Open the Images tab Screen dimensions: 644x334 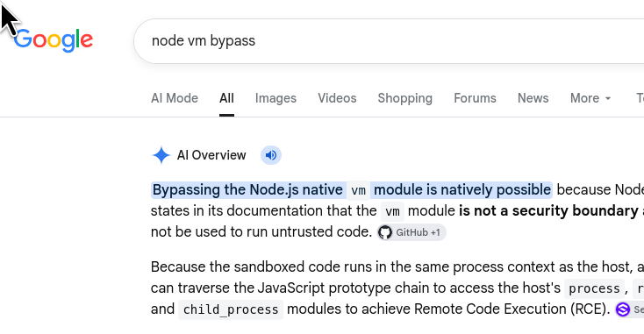pyautogui.click(x=275, y=98)
